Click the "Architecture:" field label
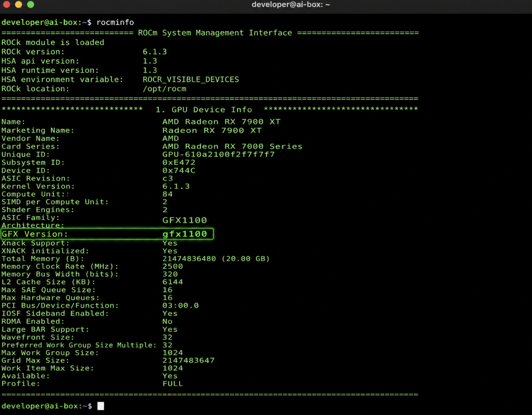This screenshot has height=415, width=532. (x=33, y=225)
